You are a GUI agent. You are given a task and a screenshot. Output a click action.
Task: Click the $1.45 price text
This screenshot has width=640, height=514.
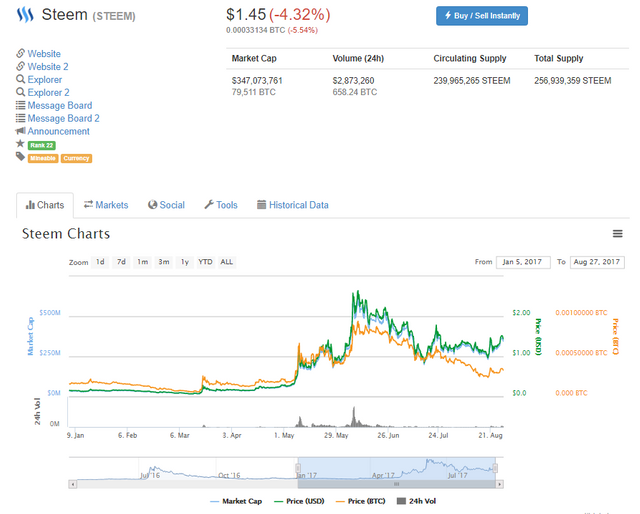(x=246, y=15)
